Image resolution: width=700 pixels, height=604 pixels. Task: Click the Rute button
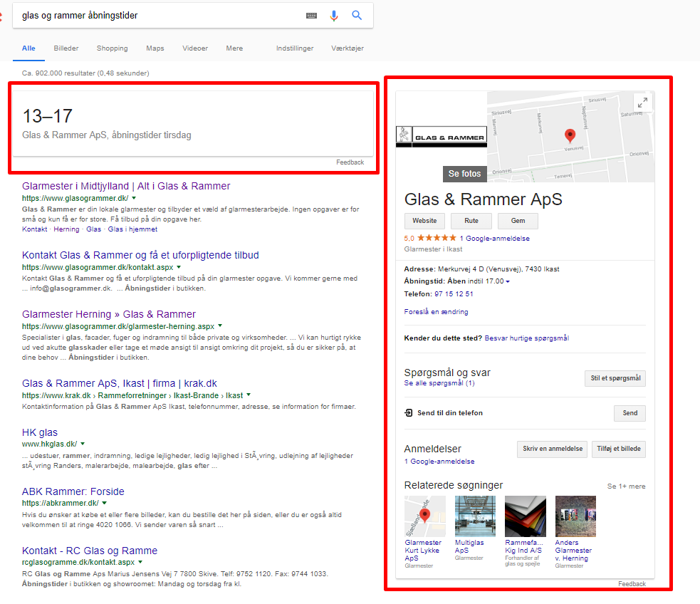(471, 221)
